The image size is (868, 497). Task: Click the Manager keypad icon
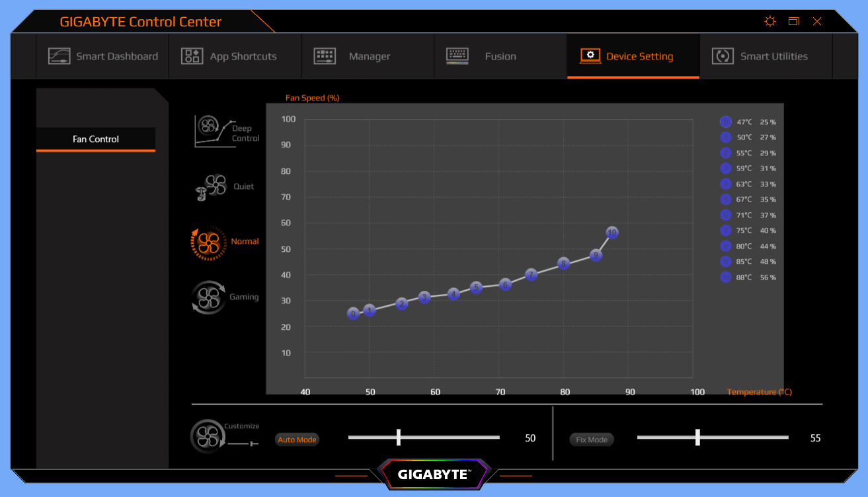325,56
